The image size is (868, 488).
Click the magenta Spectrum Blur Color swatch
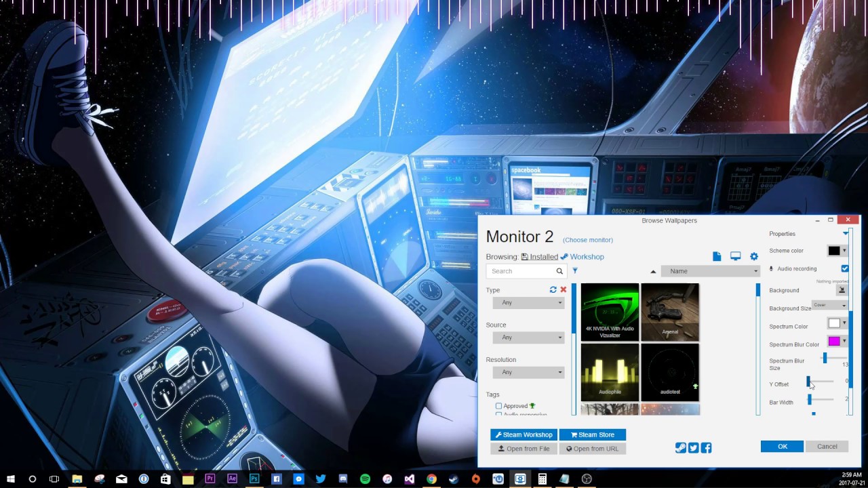click(834, 341)
